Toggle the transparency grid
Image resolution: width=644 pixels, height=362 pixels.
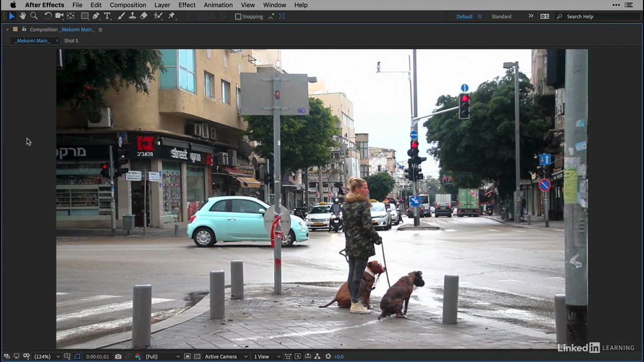pyautogui.click(x=197, y=356)
